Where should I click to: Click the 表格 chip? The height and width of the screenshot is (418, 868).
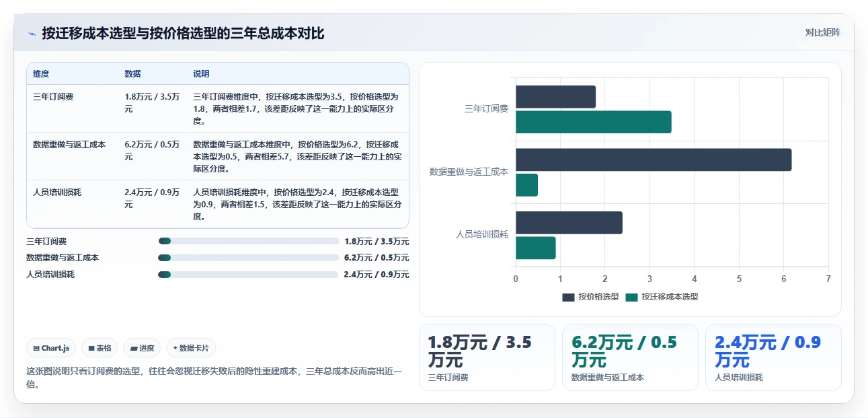click(100, 348)
